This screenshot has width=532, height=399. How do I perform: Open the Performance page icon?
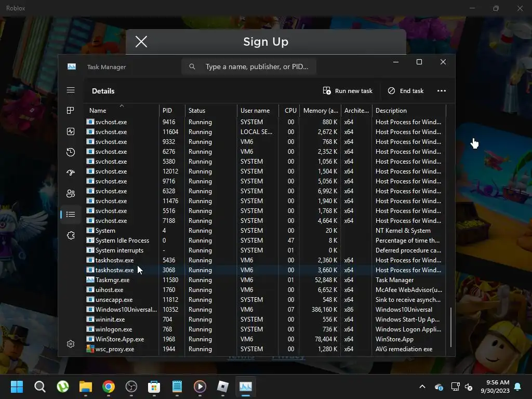[71, 131]
